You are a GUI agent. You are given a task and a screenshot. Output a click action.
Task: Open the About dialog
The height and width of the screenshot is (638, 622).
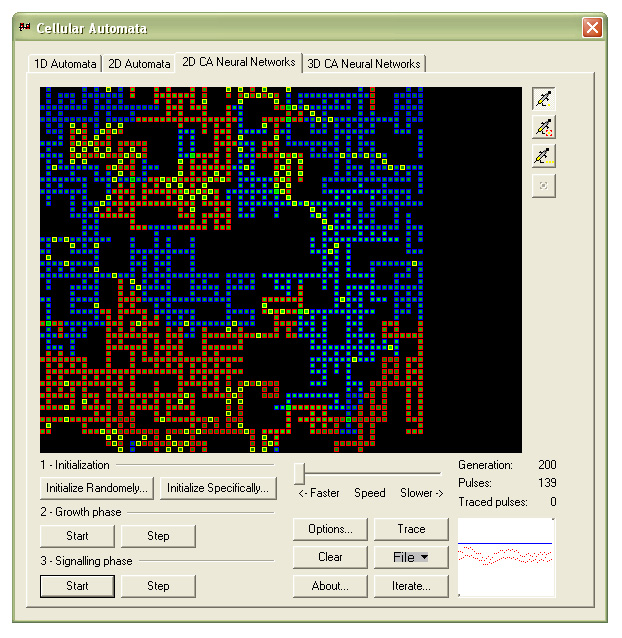pyautogui.click(x=330, y=586)
